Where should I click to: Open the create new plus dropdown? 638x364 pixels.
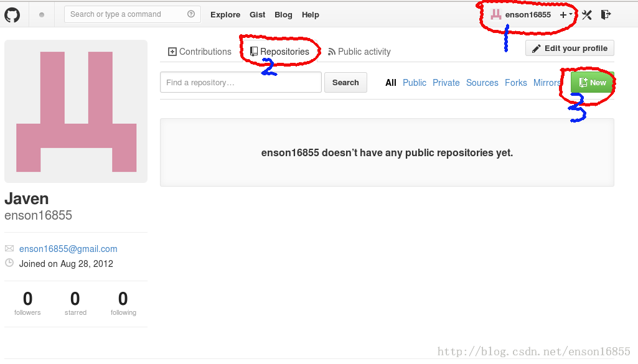tap(566, 15)
